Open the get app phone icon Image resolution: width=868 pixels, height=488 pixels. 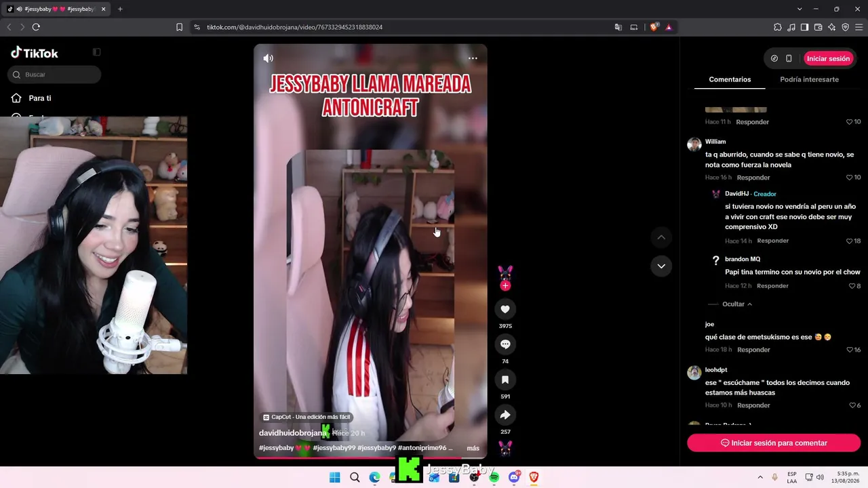[789, 58]
